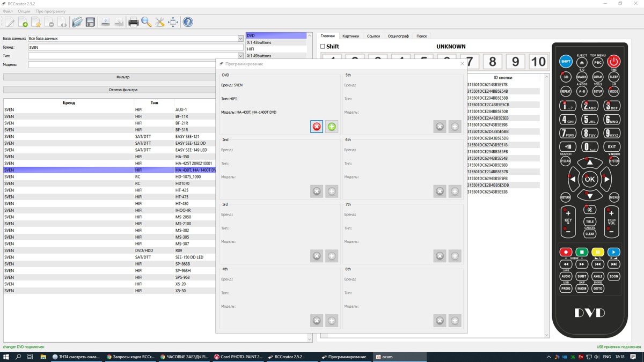Switch to the Осциллограф tab

[398, 36]
